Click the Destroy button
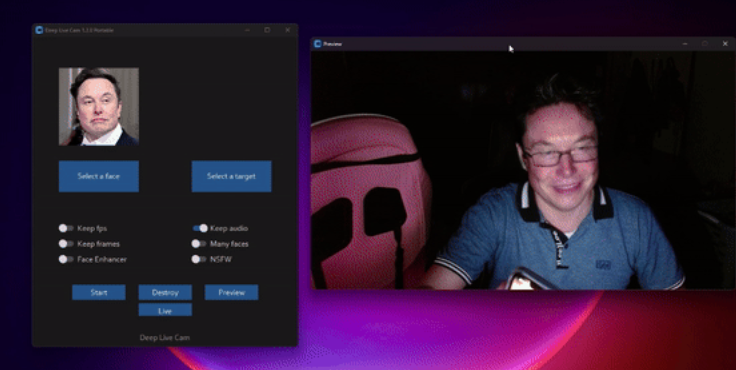 tap(165, 292)
